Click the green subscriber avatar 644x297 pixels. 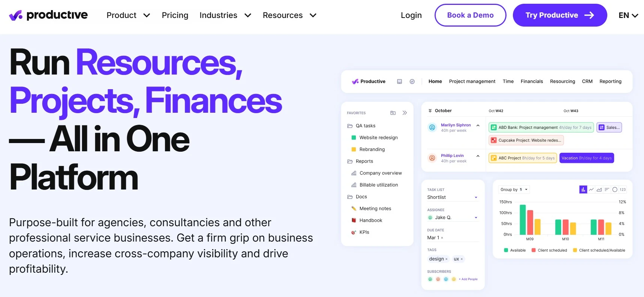click(x=430, y=279)
